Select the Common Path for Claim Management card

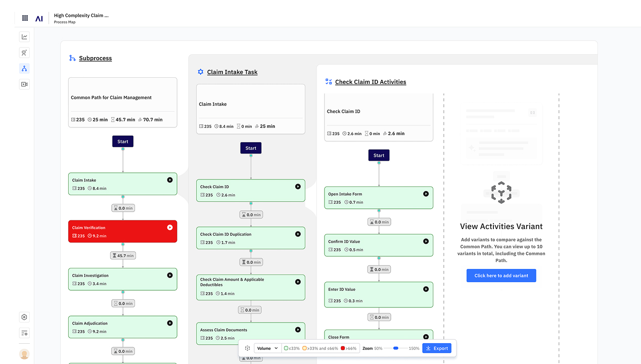click(122, 102)
